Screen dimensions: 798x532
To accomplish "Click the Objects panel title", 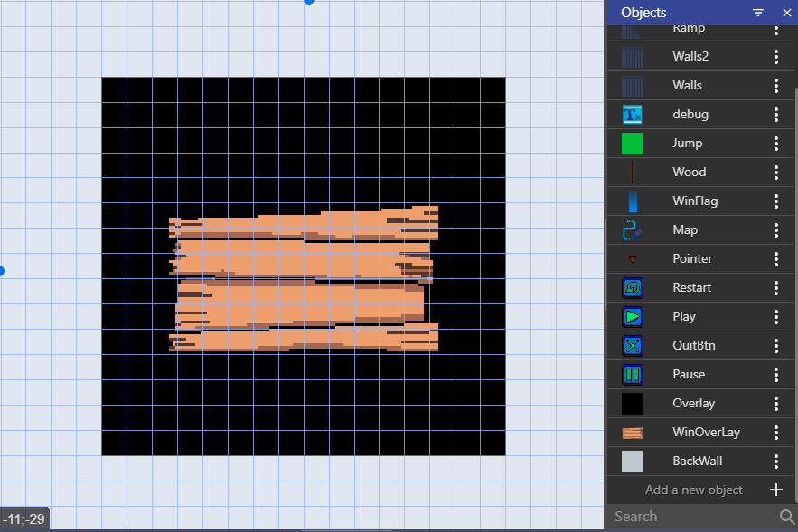I will click(x=643, y=13).
